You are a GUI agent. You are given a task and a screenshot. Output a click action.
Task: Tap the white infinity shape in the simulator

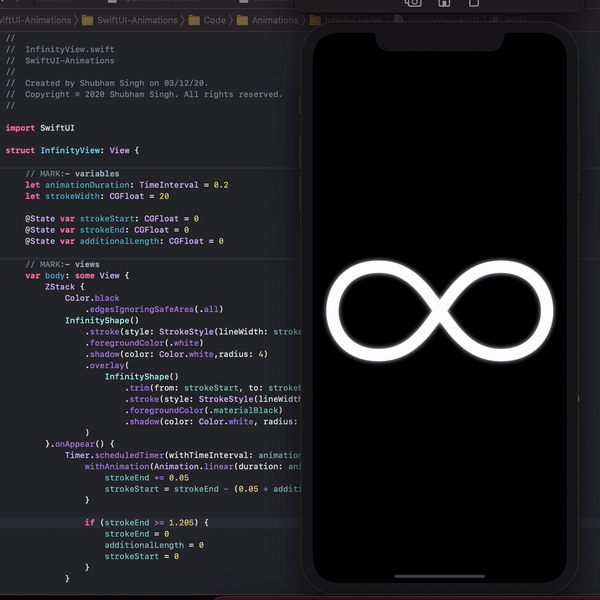[x=439, y=311]
